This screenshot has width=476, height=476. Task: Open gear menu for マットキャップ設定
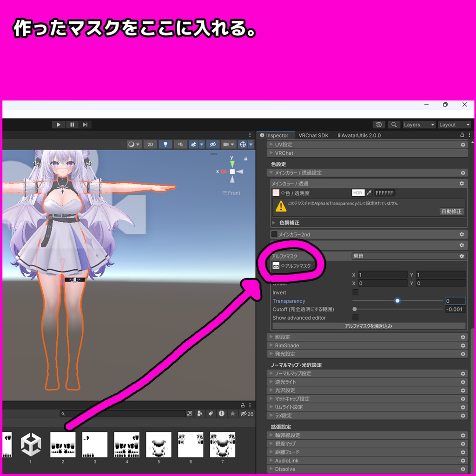click(463, 399)
